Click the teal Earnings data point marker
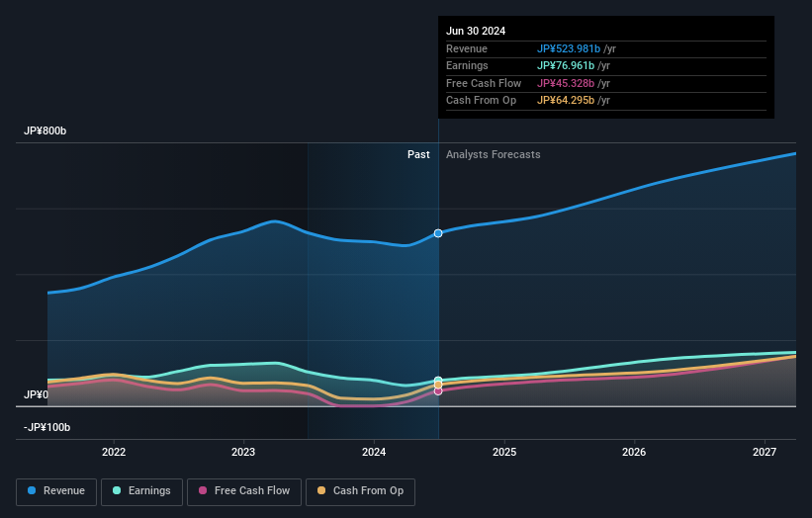 click(438, 381)
